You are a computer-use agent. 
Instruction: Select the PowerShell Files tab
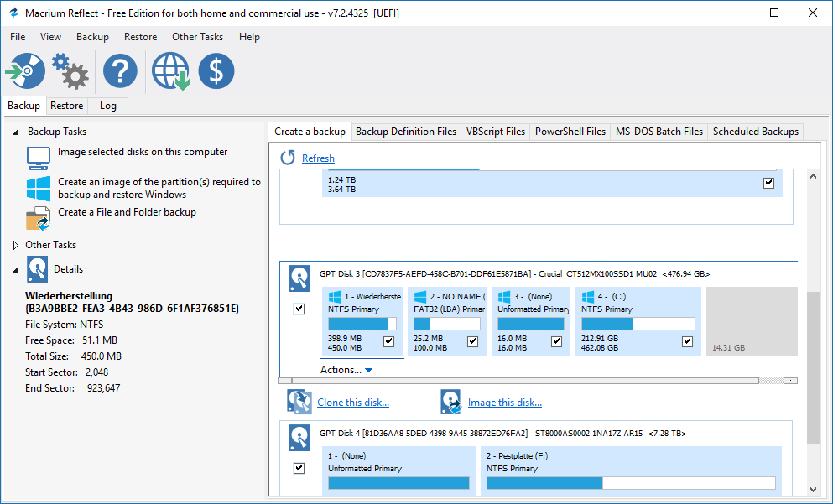[x=570, y=132]
